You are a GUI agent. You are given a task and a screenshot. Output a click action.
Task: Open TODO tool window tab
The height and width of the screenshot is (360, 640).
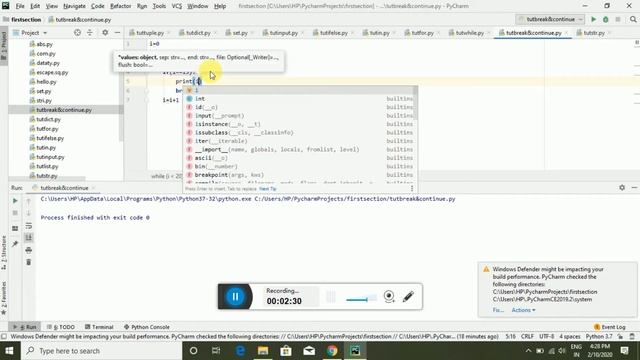[61, 327]
